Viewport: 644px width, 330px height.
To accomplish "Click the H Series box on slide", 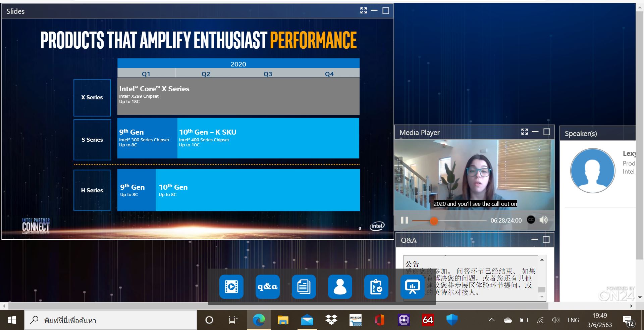I will 92,190.
